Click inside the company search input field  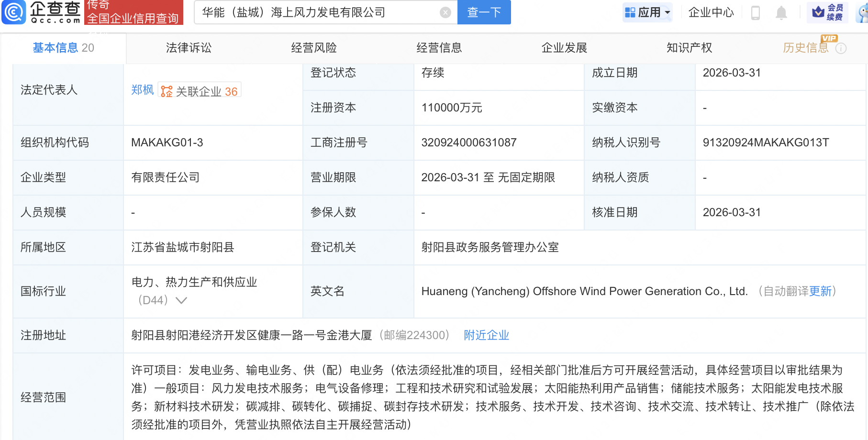311,12
